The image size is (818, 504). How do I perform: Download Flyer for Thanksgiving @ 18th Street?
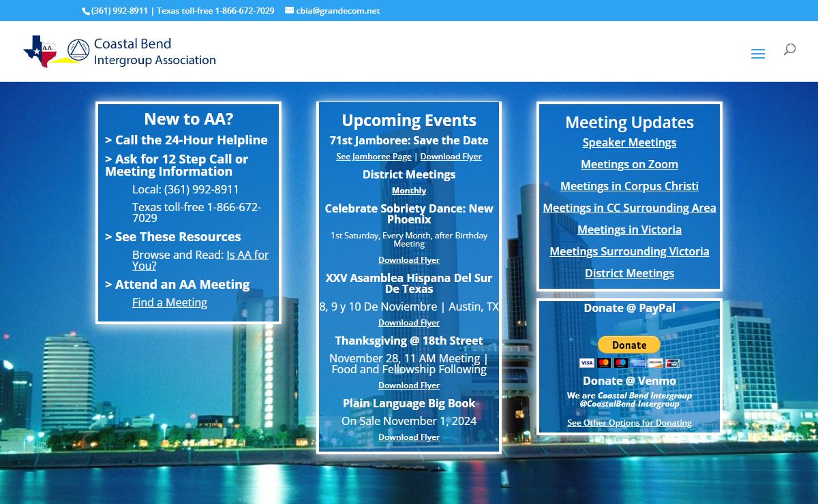(409, 385)
